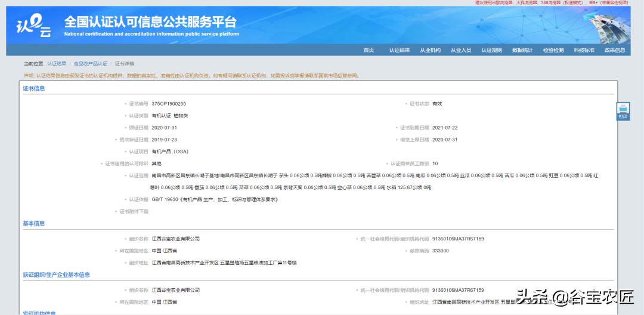The width and height of the screenshot is (644, 315).
Task: Click the 获证组织/生产企业基本信息 heading
Action: pyautogui.click(x=56, y=275)
